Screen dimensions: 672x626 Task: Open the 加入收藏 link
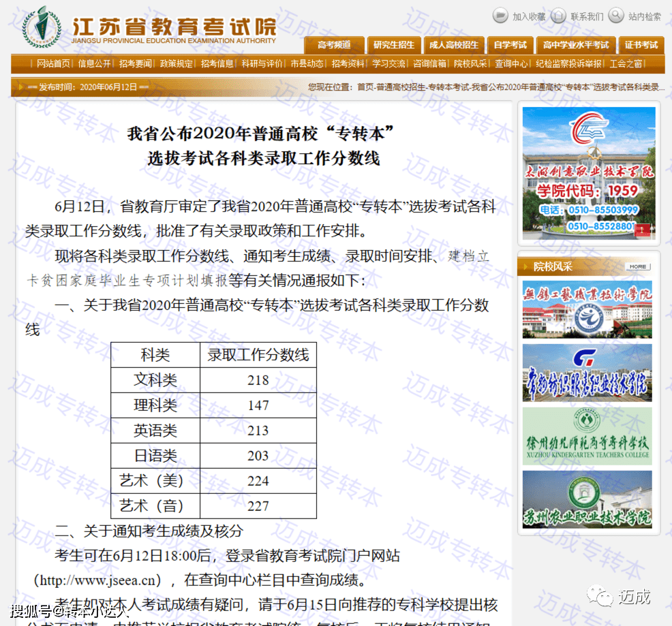[x=529, y=17]
